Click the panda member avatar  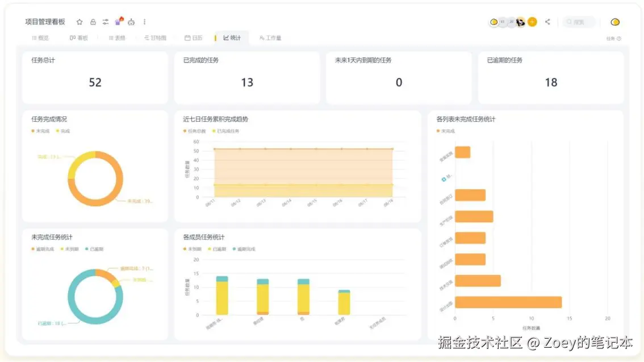521,22
